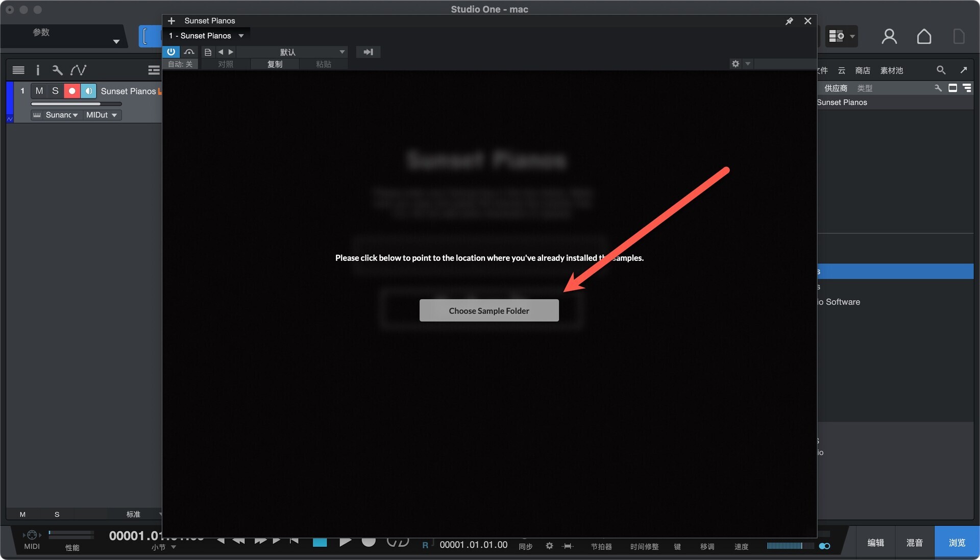980x560 pixels.
Task: Expand the arrow next to plugin gear
Action: tap(748, 64)
